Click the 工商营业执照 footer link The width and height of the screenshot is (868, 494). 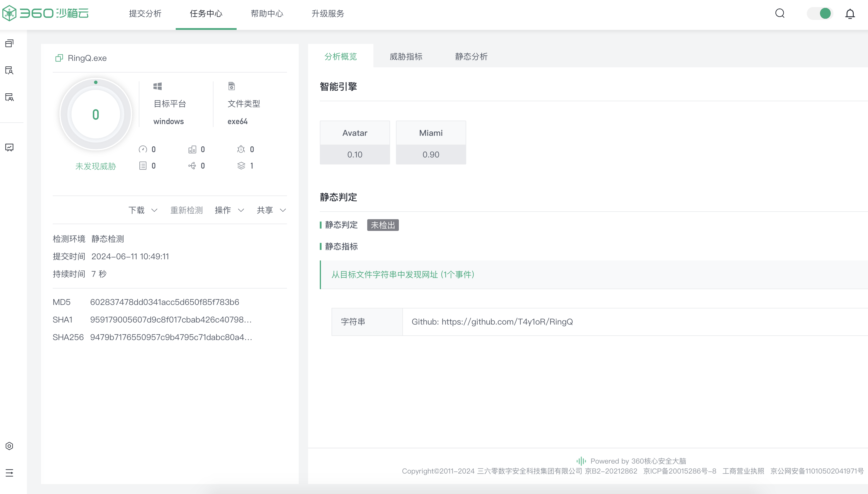743,471
